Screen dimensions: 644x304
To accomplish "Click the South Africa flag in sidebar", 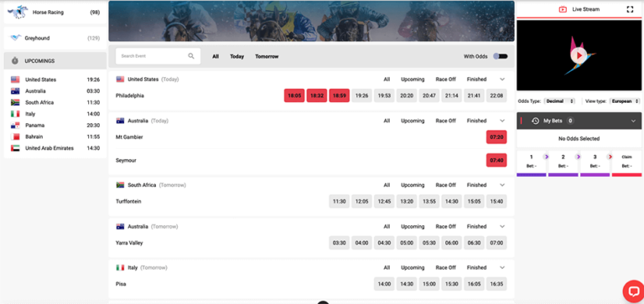I will (x=15, y=102).
